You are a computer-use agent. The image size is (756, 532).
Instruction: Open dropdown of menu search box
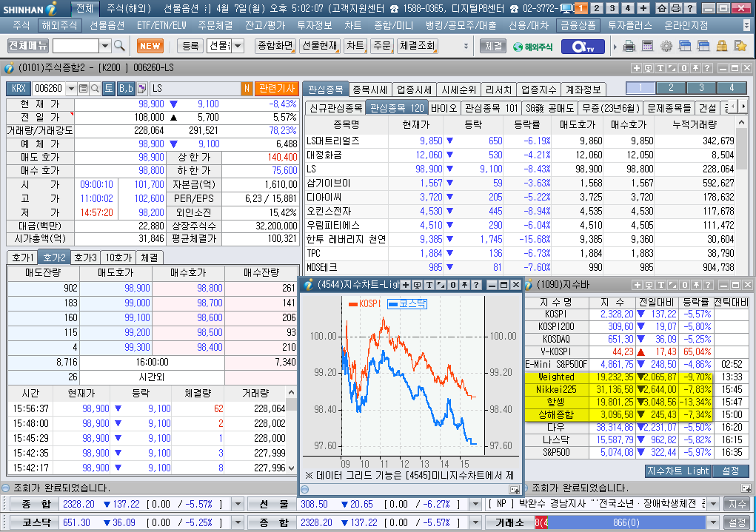[105, 47]
